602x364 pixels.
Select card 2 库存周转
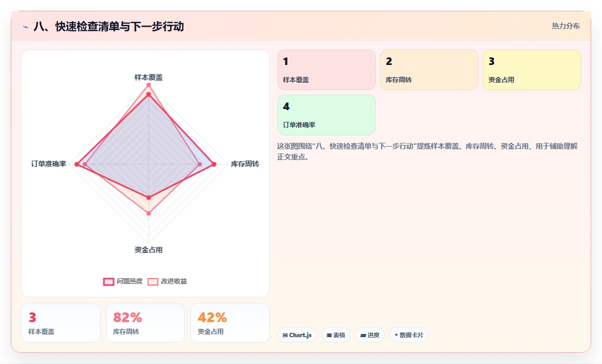point(429,70)
